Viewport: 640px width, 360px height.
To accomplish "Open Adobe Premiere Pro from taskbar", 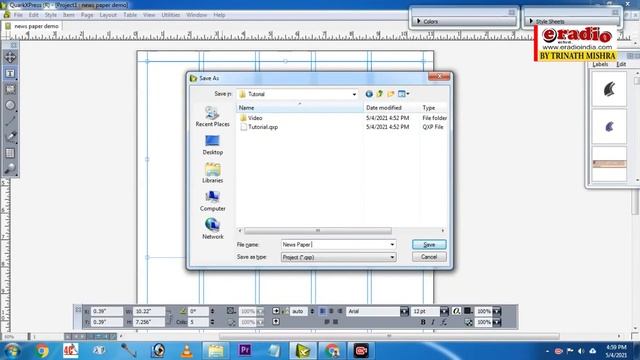I will point(245,351).
